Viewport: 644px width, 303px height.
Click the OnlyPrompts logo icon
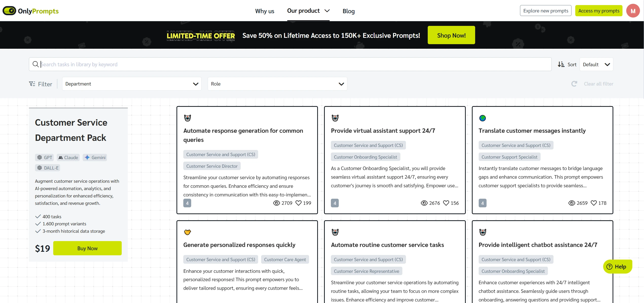coord(9,11)
